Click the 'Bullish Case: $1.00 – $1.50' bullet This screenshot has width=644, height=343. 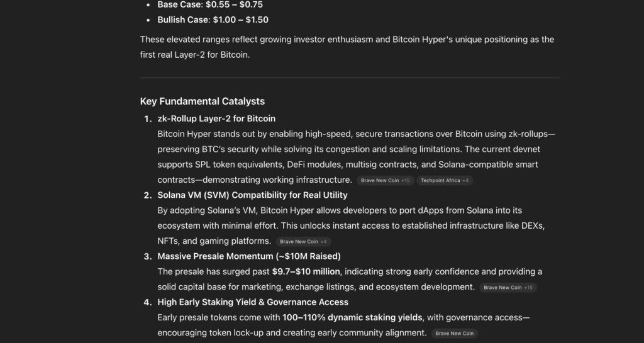click(213, 19)
